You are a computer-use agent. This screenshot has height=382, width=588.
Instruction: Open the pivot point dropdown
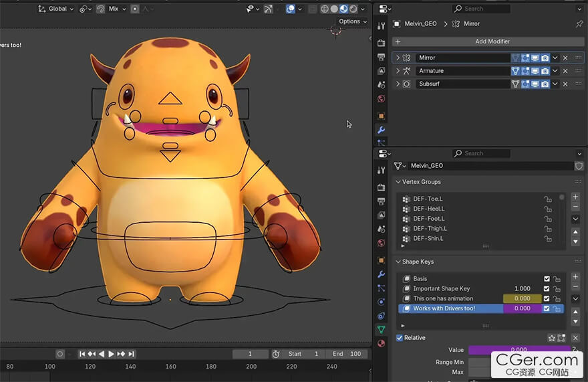86,9
